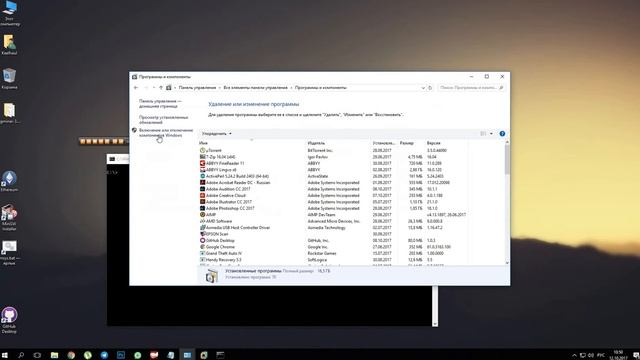
Task: Open the Упорядочить dropdown menu
Action: 217,133
